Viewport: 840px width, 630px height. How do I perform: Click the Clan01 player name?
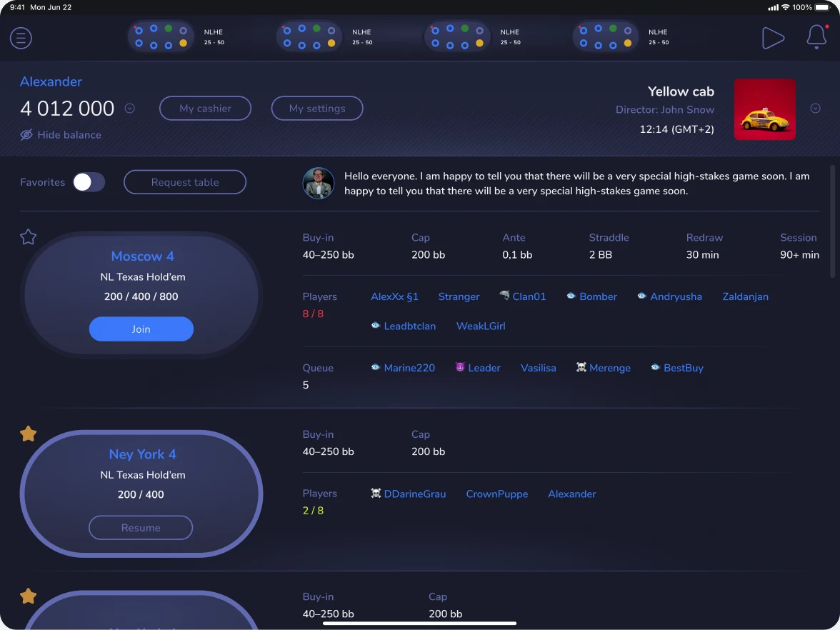529,296
